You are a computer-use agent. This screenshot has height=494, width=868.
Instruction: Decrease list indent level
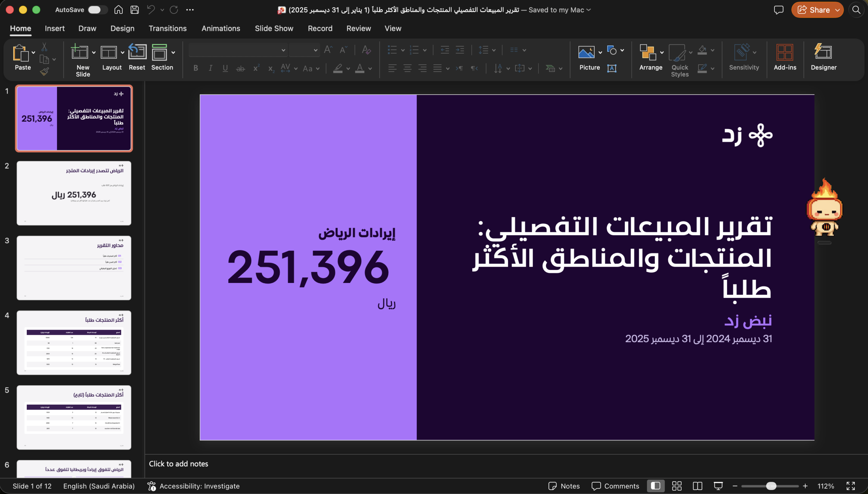(x=445, y=50)
